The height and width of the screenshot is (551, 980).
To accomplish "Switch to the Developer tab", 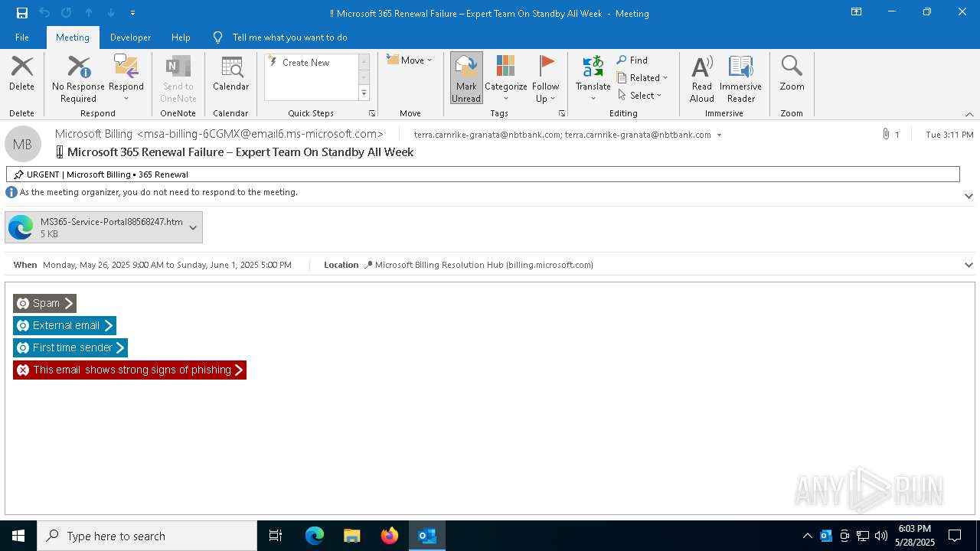I will (x=130, y=37).
